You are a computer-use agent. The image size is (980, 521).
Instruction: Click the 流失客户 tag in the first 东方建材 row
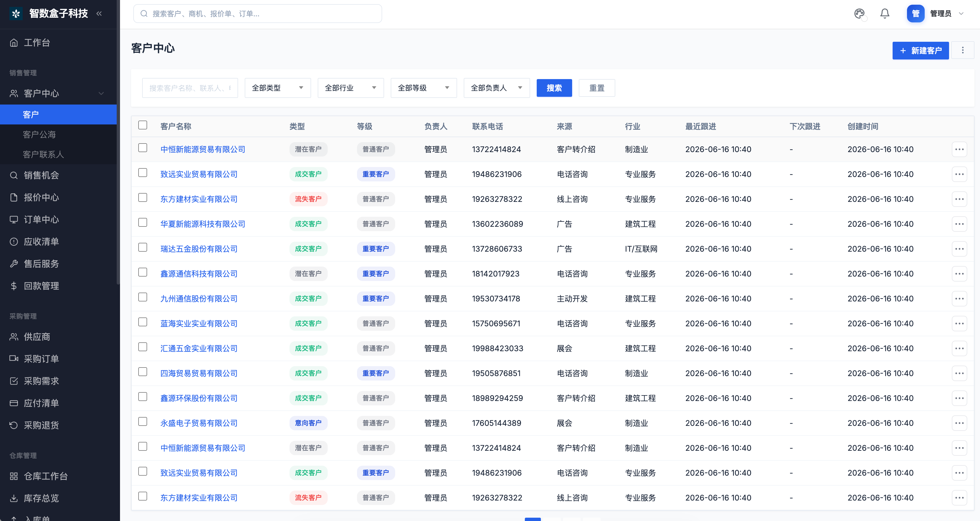pyautogui.click(x=308, y=199)
